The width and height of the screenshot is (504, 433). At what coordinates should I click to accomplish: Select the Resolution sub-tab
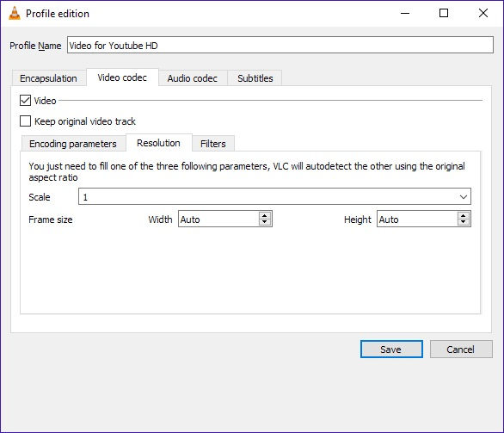coord(158,143)
